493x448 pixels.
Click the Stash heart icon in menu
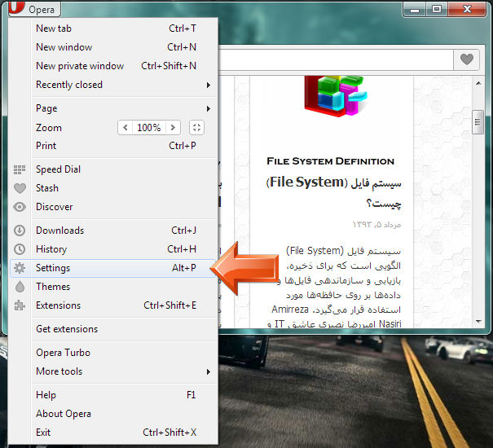[20, 188]
